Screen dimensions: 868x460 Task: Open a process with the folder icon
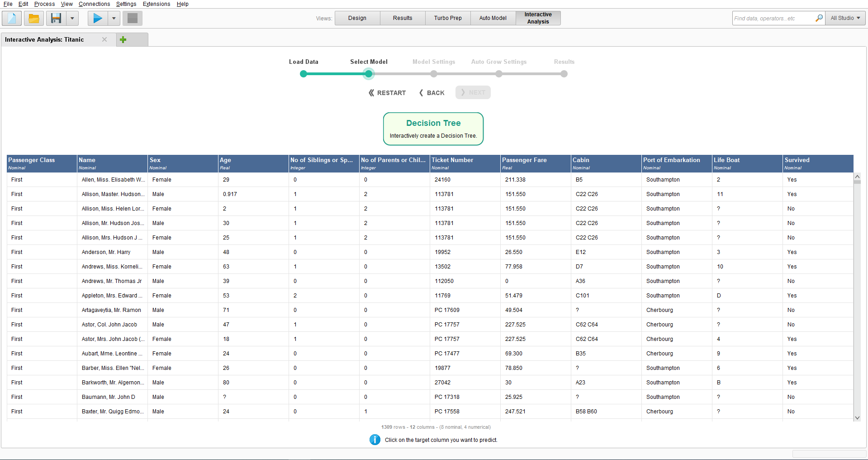pos(33,19)
